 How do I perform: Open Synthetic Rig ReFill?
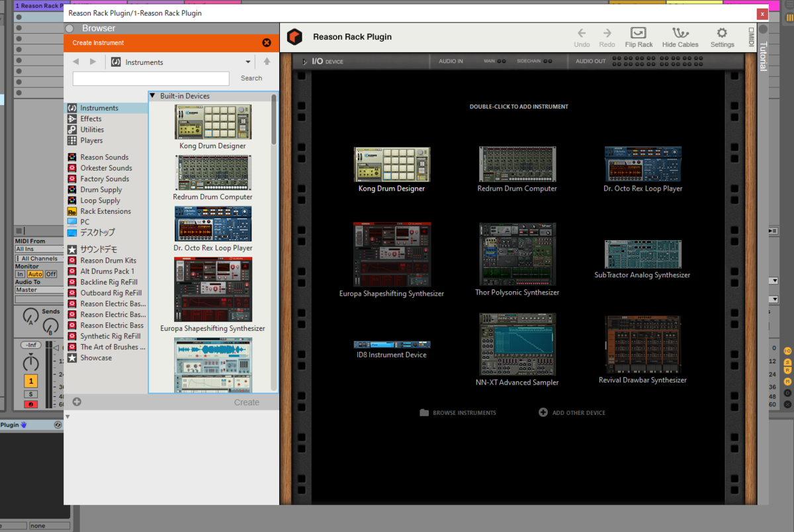point(106,336)
